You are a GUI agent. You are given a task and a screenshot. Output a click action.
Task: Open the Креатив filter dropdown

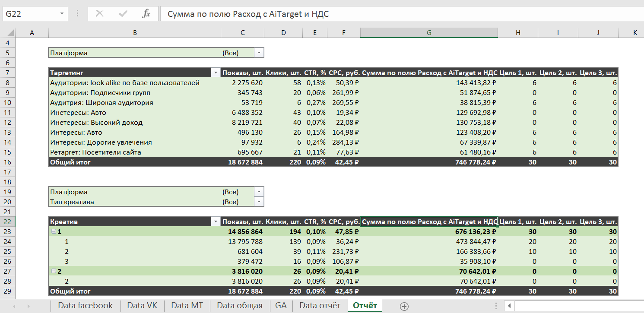click(x=215, y=221)
